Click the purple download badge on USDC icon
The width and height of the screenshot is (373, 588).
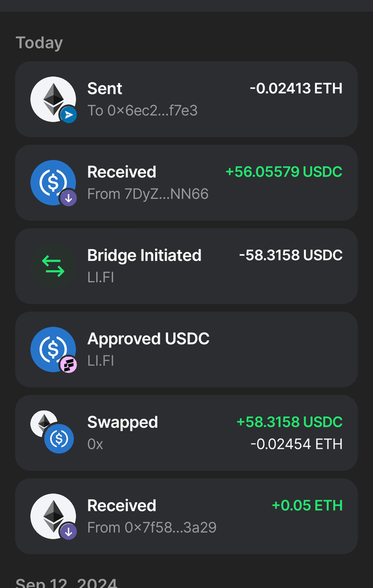coord(68,199)
